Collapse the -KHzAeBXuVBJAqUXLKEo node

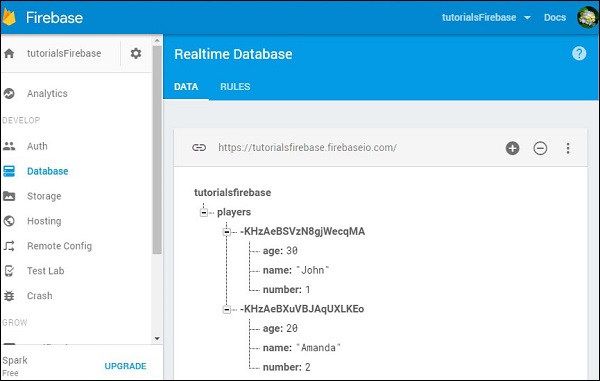point(227,309)
